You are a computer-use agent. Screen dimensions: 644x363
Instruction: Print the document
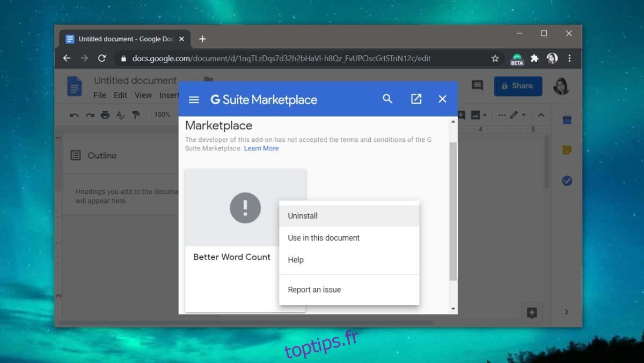(x=105, y=115)
